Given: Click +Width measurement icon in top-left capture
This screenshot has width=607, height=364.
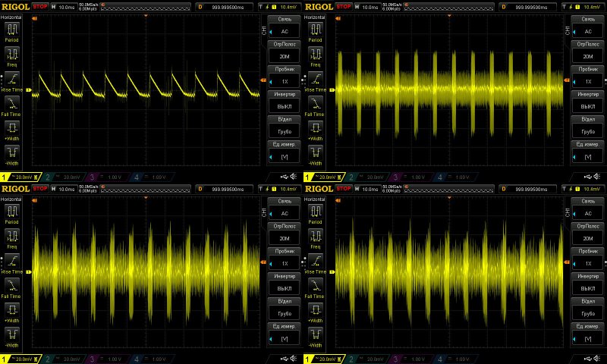Looking at the screenshot, I should [13, 128].
